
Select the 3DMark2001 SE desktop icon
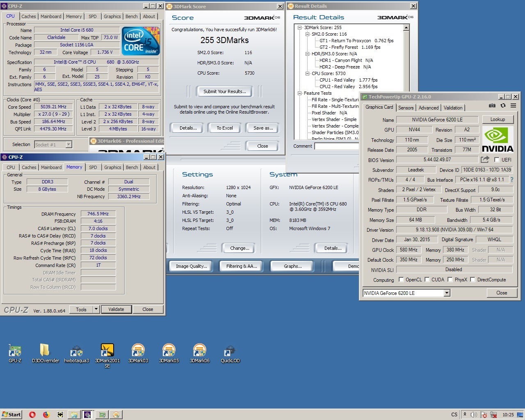pyautogui.click(x=107, y=355)
